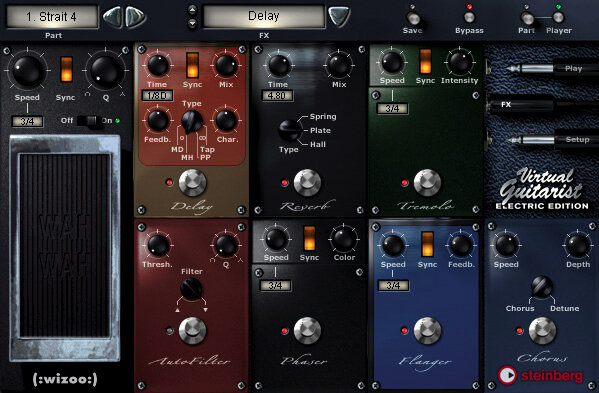Click the Phaser pedal footswitch
The width and height of the screenshot is (599, 393).
(x=307, y=330)
